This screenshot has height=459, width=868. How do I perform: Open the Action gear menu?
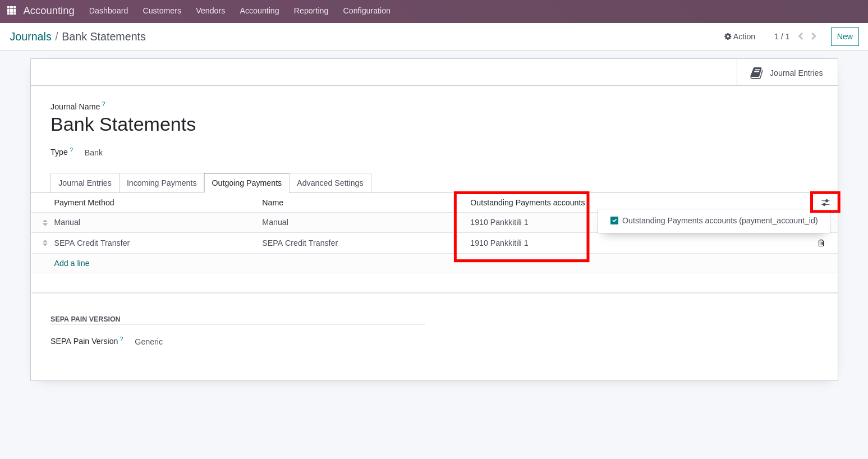pyautogui.click(x=740, y=36)
